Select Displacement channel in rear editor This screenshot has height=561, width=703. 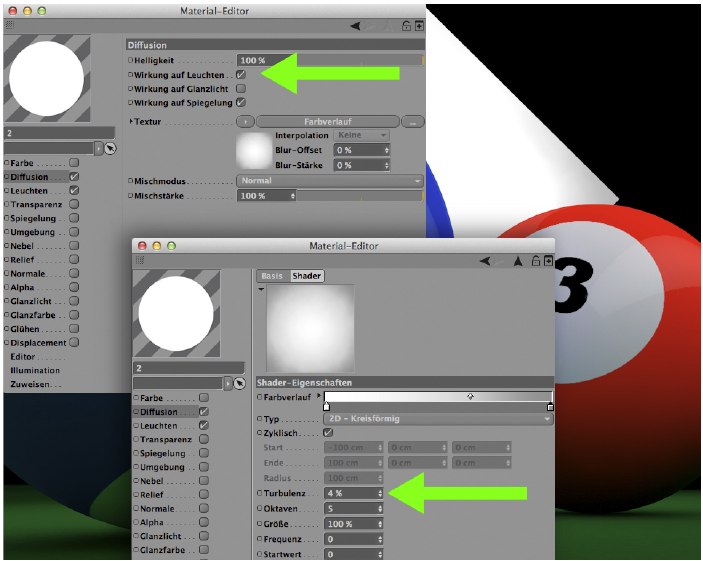coord(38,343)
